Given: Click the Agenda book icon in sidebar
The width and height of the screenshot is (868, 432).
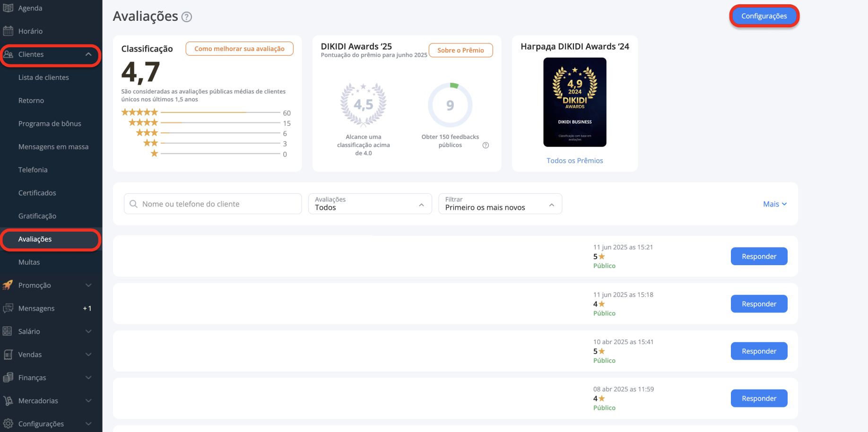Looking at the screenshot, I should click(8, 8).
